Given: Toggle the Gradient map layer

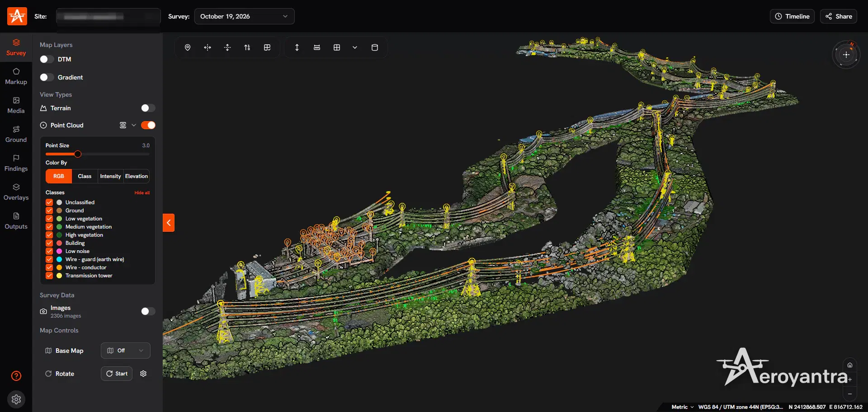Looking at the screenshot, I should 47,77.
